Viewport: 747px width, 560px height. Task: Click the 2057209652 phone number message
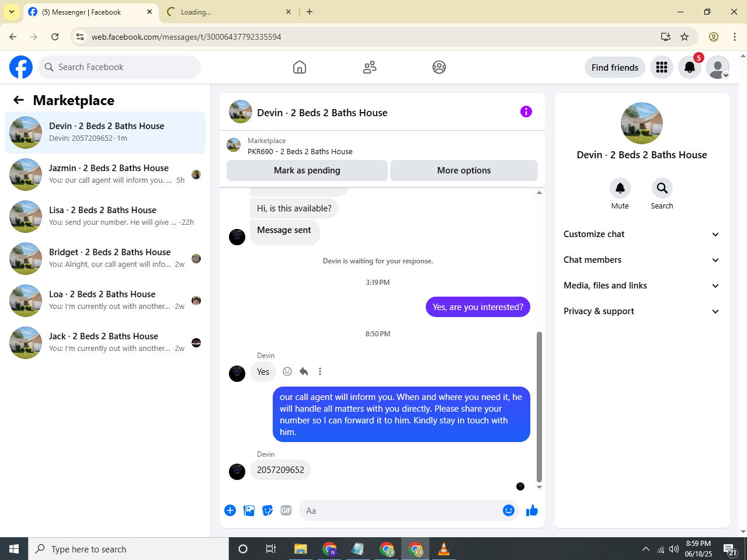[280, 470]
